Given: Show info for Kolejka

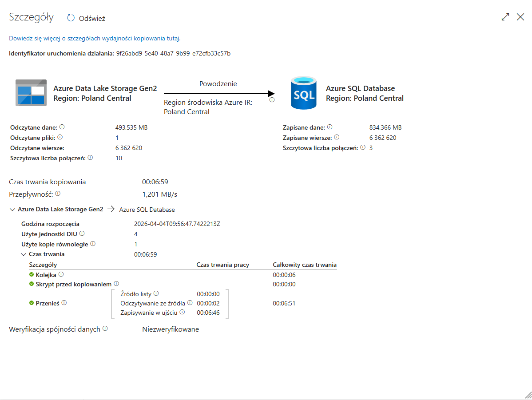Looking at the screenshot, I should pos(61,274).
